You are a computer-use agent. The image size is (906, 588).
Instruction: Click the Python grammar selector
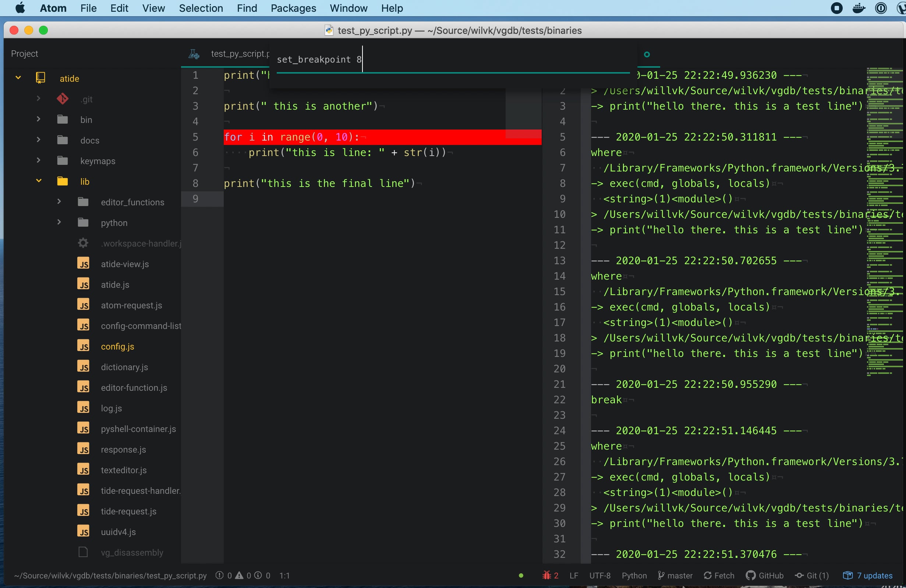(x=634, y=575)
